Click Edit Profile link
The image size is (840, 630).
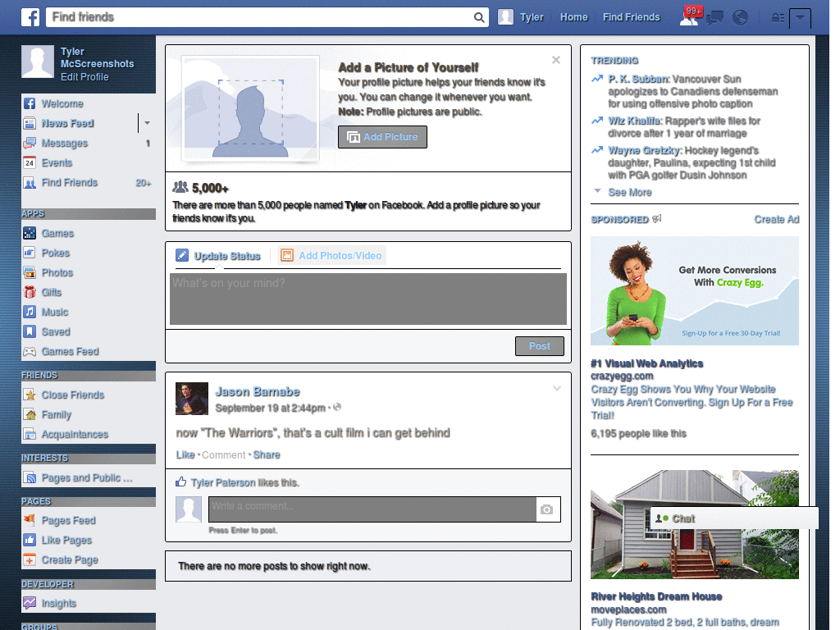84,76
